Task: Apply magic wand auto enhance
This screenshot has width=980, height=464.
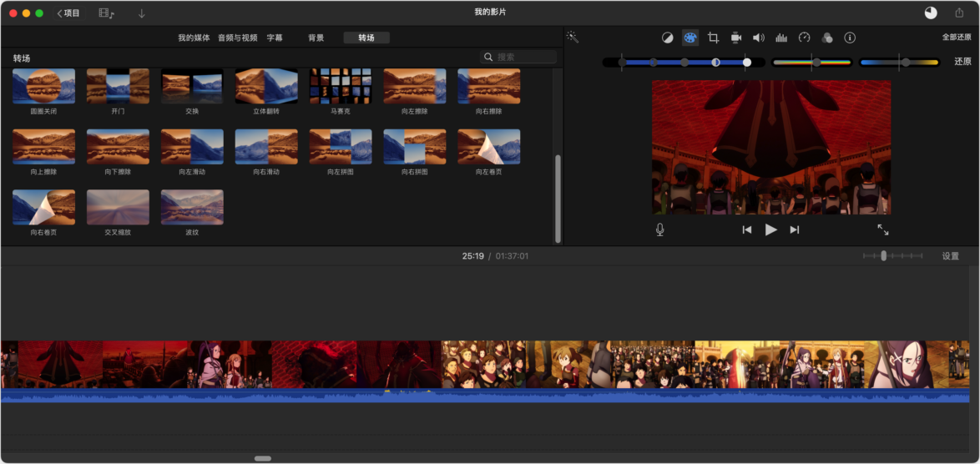Action: [573, 38]
